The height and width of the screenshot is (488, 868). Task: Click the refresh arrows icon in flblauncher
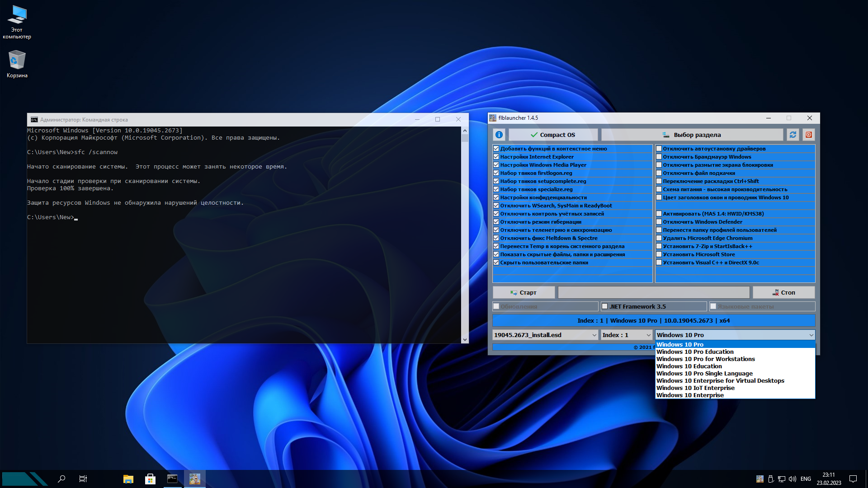click(x=793, y=135)
